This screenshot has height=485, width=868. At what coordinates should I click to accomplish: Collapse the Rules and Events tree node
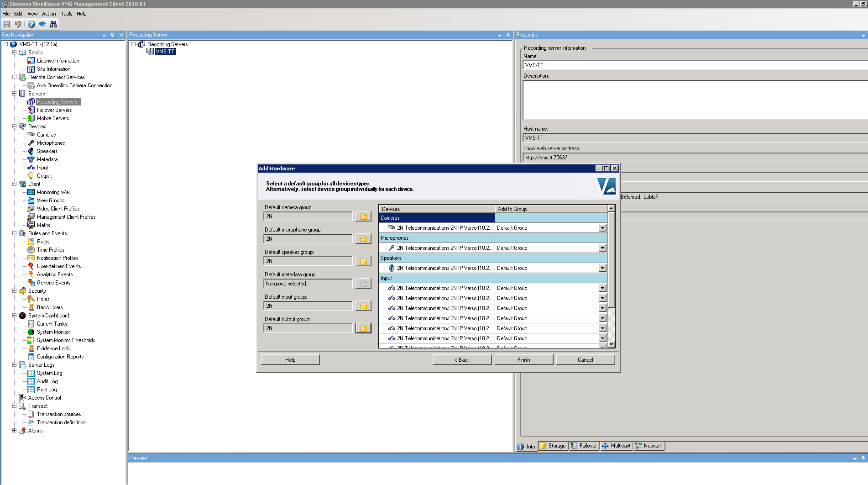[x=14, y=233]
